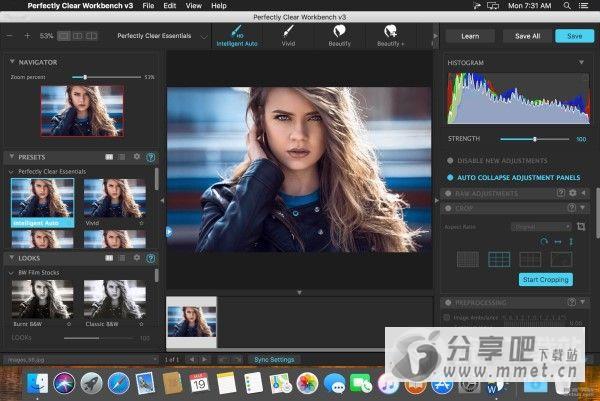This screenshot has width=600, height=401.
Task: Open Preprocessing panel help icon
Action: click(x=571, y=302)
